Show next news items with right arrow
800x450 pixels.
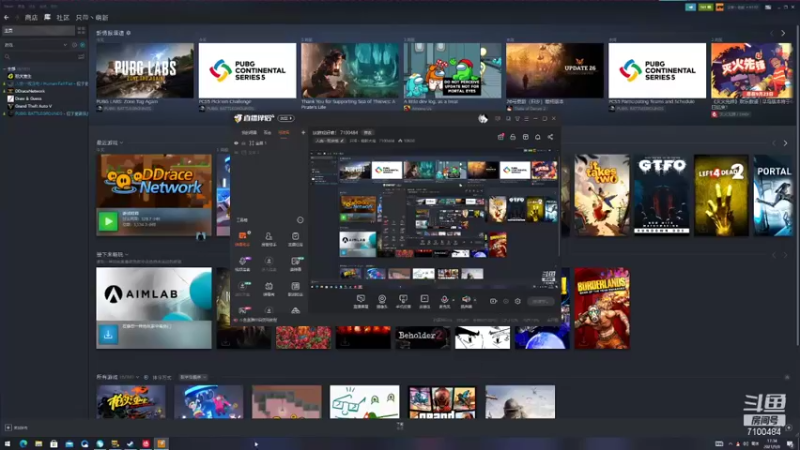783,33
